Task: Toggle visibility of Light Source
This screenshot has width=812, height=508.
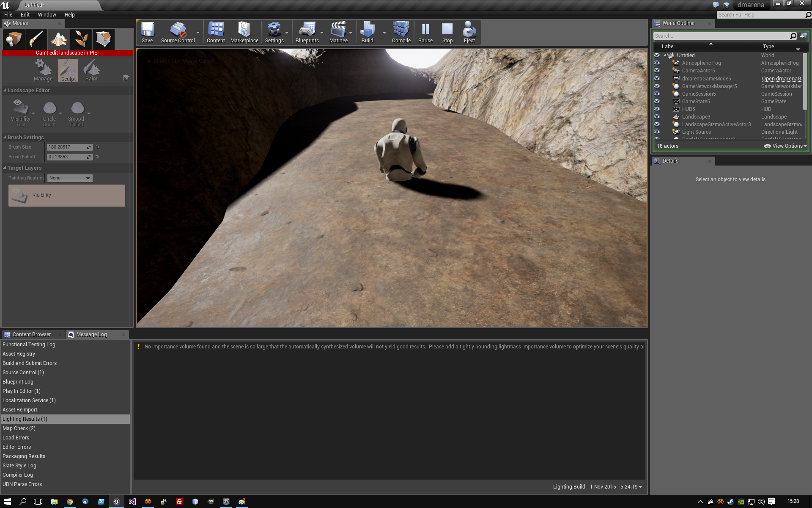Action: [657, 132]
